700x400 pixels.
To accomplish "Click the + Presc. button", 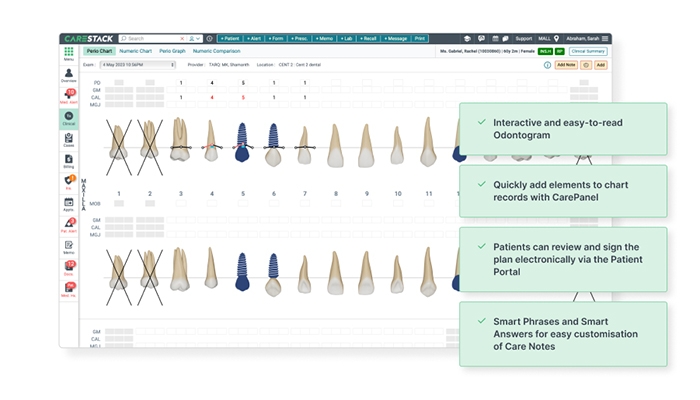I will coord(299,38).
